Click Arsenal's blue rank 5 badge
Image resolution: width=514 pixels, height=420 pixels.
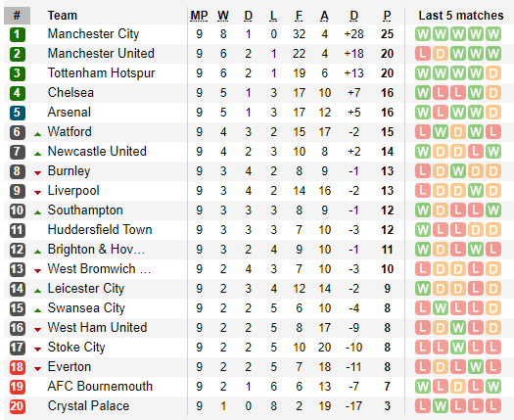(18, 113)
